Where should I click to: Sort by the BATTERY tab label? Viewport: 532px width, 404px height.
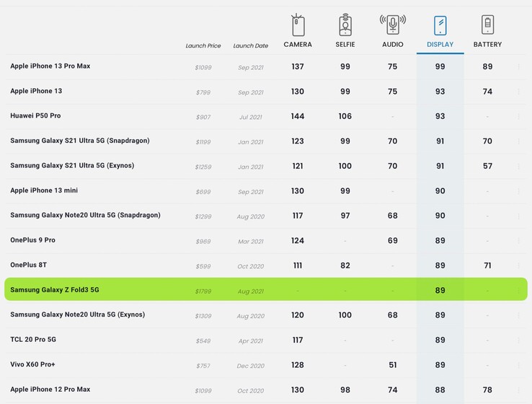(x=487, y=45)
